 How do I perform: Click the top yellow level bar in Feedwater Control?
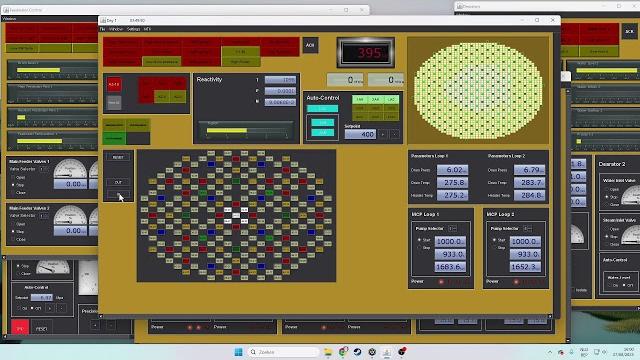(38, 70)
